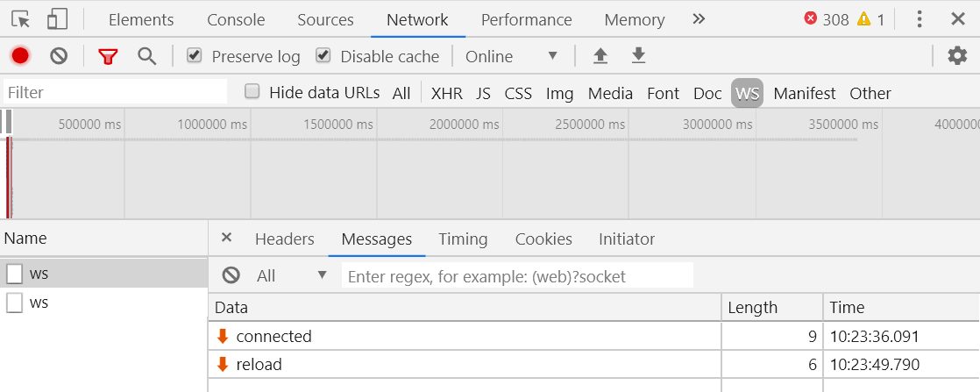
Task: Expand the hidden DevTools tabs chevron
Action: tap(699, 19)
